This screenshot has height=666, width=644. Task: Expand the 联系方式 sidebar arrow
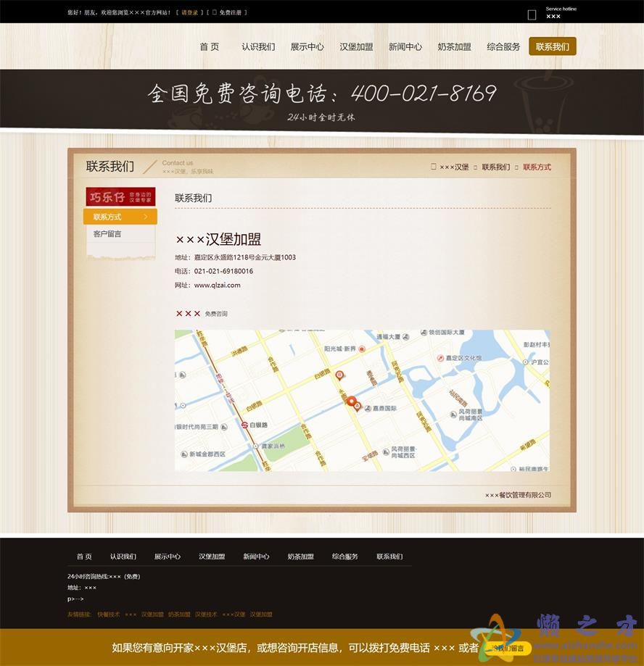point(146,217)
